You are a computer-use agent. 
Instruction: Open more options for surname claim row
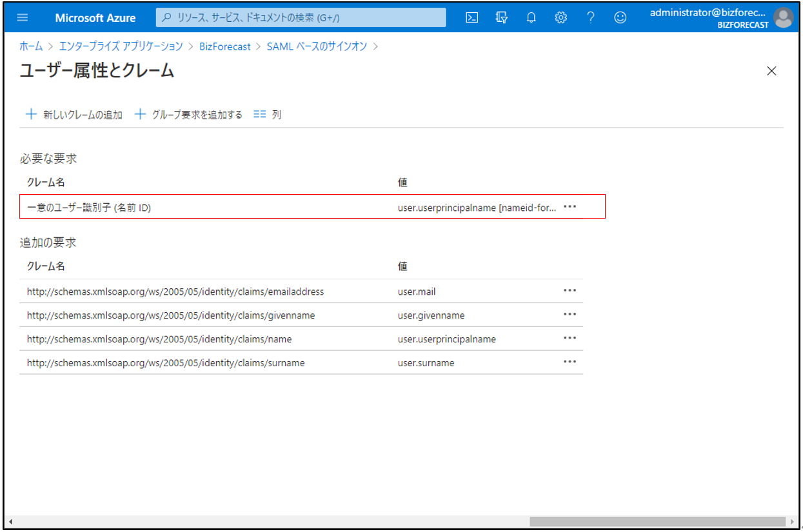coord(570,362)
